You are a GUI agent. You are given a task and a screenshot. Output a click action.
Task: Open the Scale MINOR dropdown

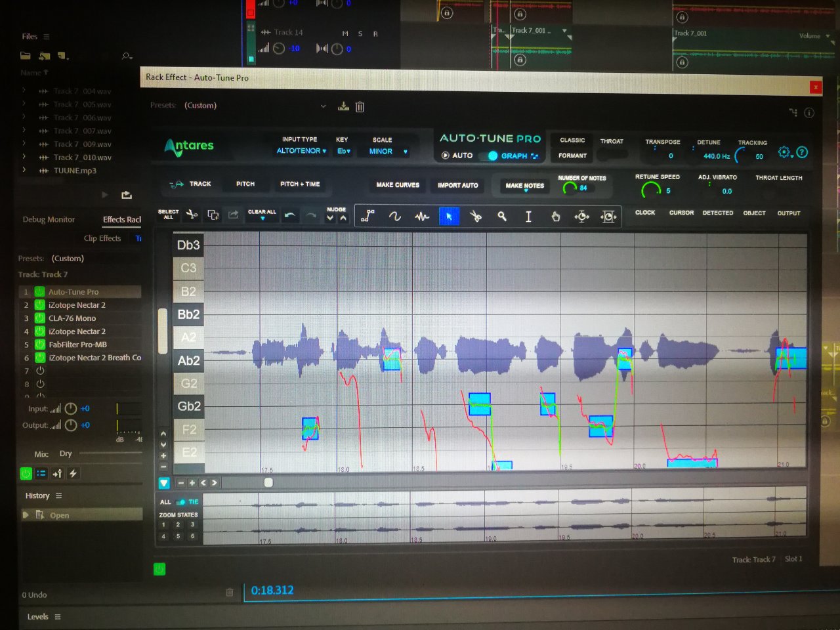388,152
